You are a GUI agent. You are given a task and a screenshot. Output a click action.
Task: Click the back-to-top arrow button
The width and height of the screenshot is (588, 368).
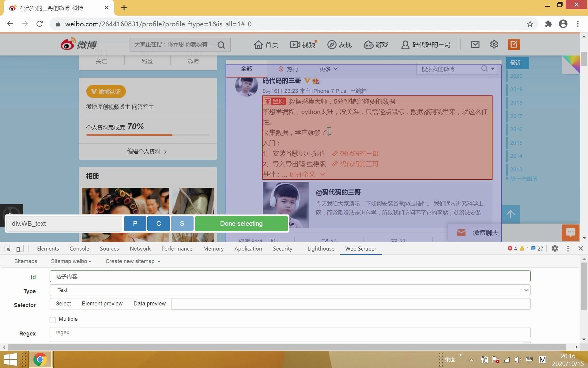coord(511,214)
